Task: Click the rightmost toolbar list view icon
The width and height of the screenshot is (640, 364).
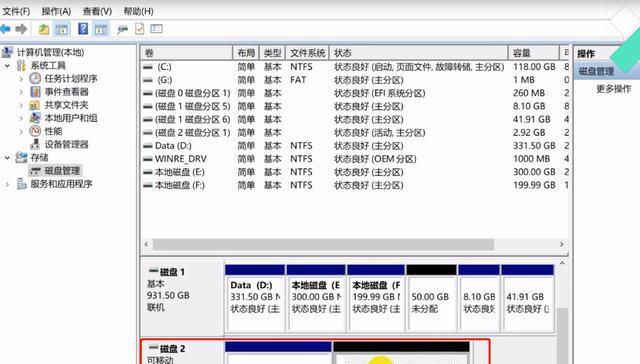Action: point(156,29)
